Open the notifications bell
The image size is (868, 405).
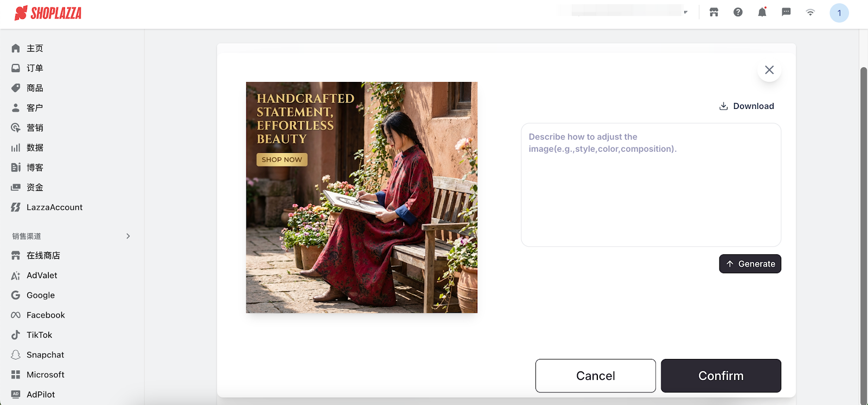click(762, 12)
